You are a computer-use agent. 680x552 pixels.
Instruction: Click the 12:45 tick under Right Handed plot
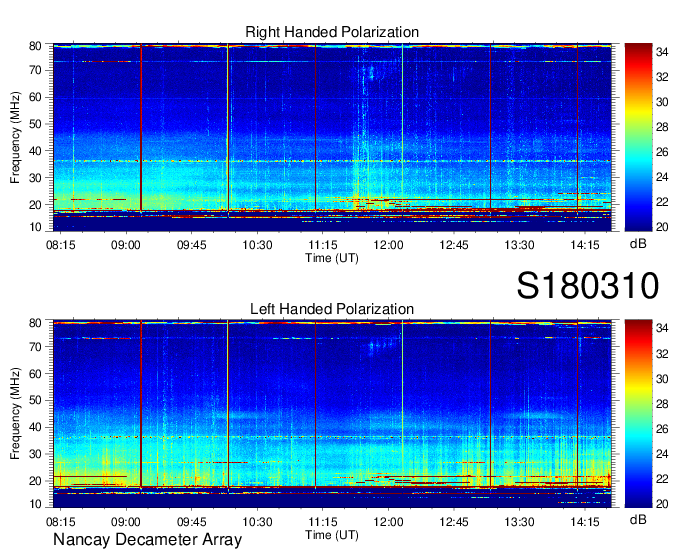pyautogui.click(x=454, y=245)
